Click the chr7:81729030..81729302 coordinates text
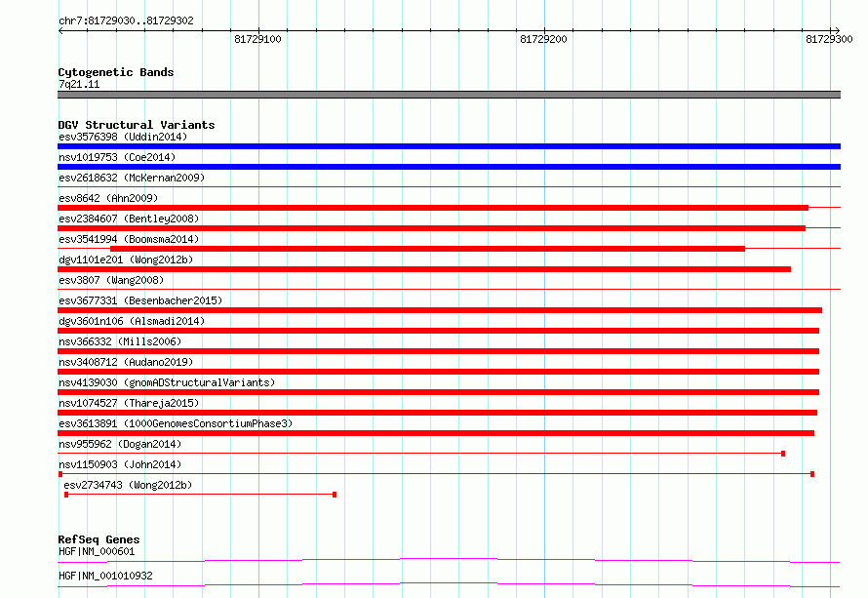Viewport: 868px width, 598px height. pos(126,20)
